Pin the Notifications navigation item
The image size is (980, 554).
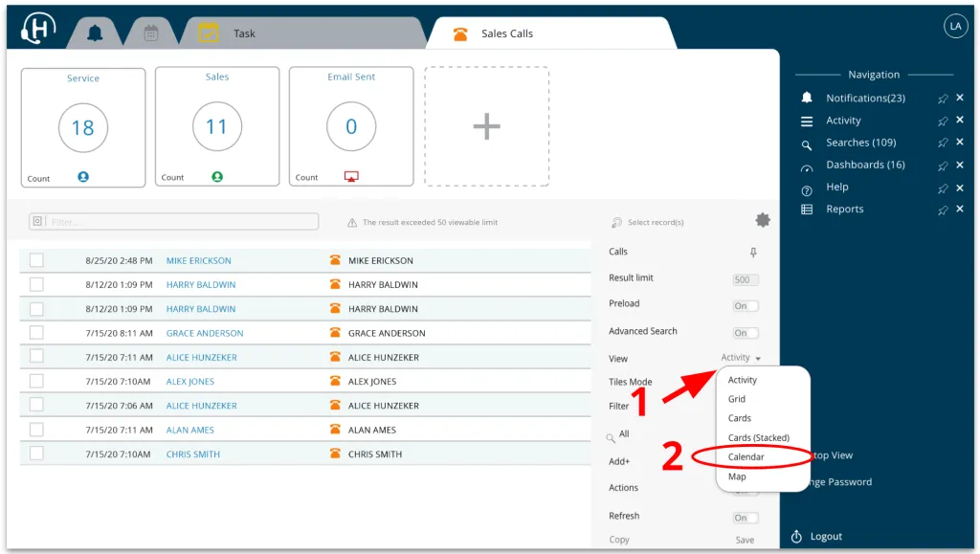click(943, 98)
